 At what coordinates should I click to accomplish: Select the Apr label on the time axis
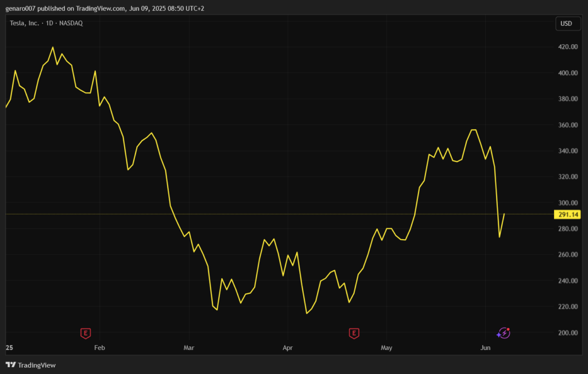tap(288, 348)
